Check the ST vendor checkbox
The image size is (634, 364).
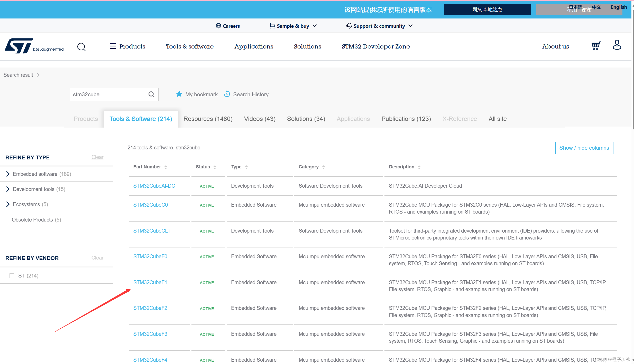(x=12, y=276)
